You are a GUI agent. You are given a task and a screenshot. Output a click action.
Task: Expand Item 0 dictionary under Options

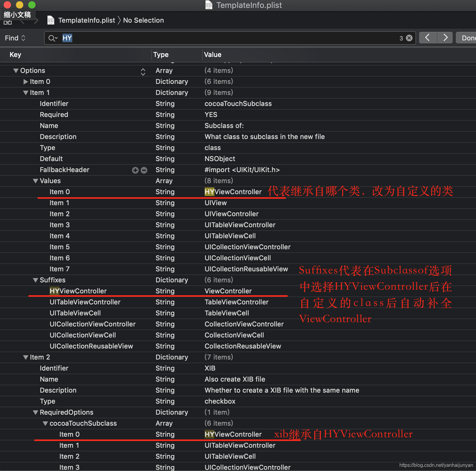point(26,82)
